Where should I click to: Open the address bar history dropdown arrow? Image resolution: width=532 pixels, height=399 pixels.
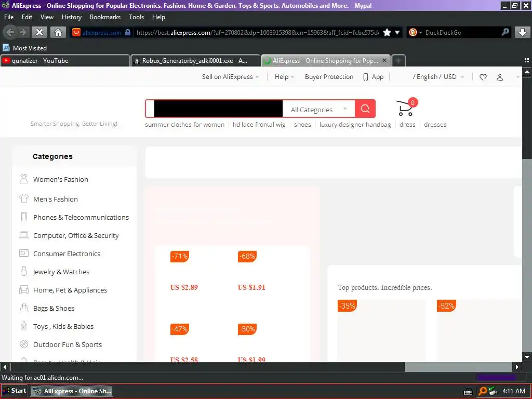pos(397,32)
